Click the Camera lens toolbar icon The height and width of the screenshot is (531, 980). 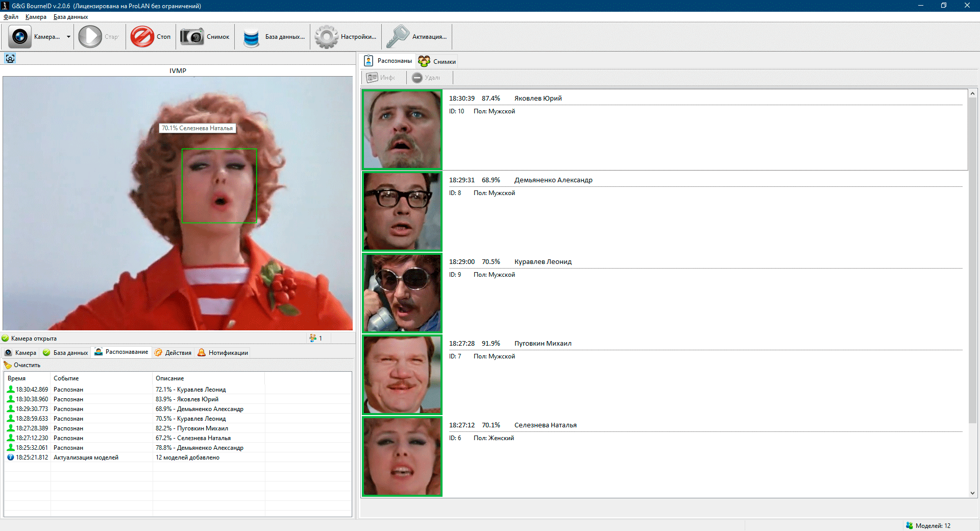tap(20, 37)
